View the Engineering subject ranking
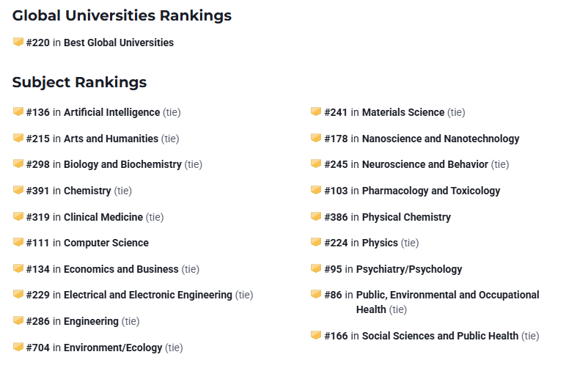This screenshot has width=588, height=371. pyautogui.click(x=91, y=321)
